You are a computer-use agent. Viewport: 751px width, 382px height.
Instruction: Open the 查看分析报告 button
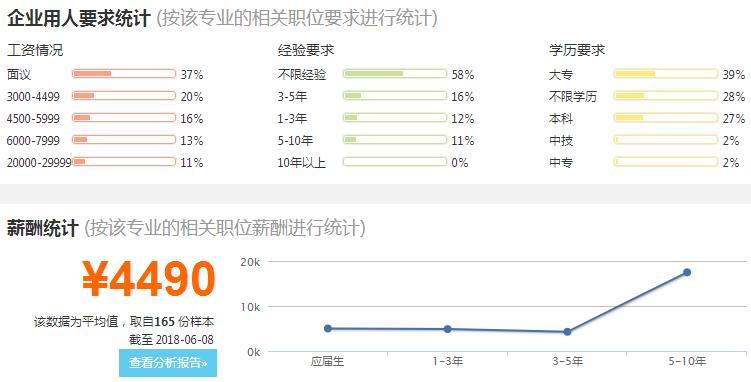coord(168,363)
